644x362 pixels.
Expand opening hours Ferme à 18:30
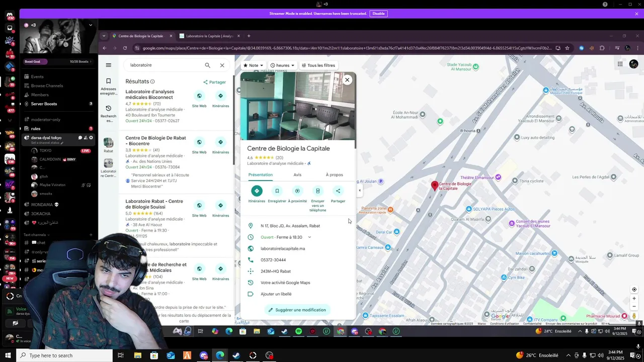click(x=309, y=237)
